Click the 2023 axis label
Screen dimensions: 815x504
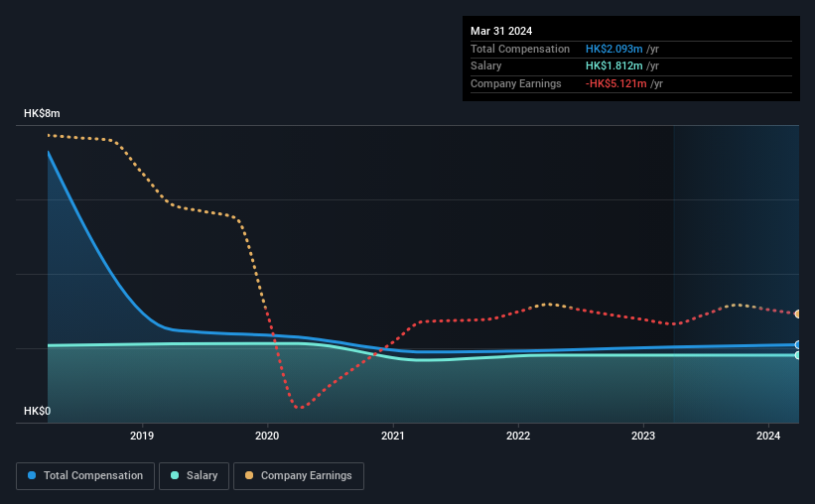(x=643, y=436)
